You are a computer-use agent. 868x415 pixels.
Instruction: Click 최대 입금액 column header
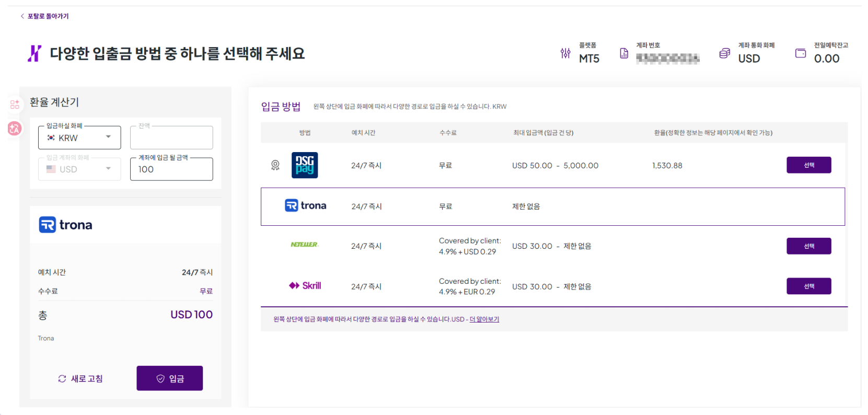[x=543, y=133]
